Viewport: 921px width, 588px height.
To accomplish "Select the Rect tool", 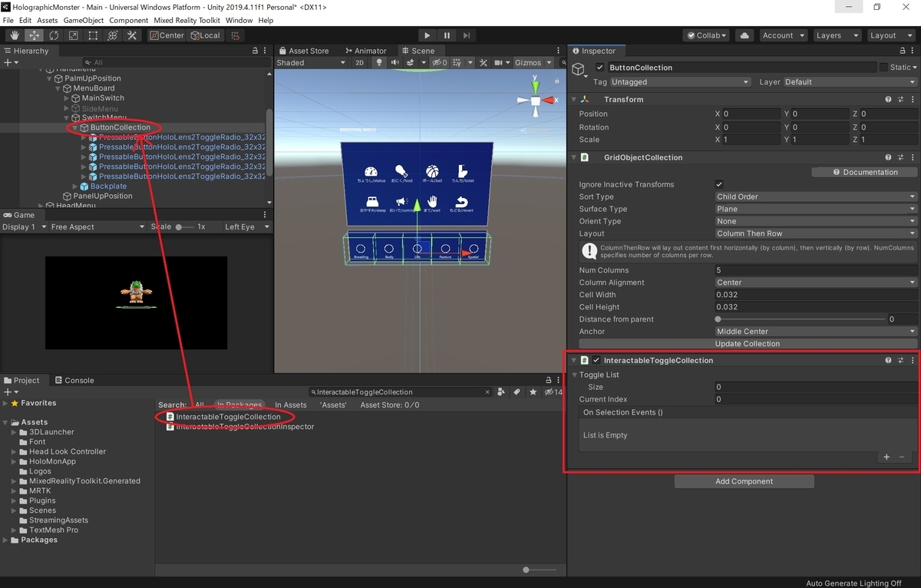I will tap(93, 35).
